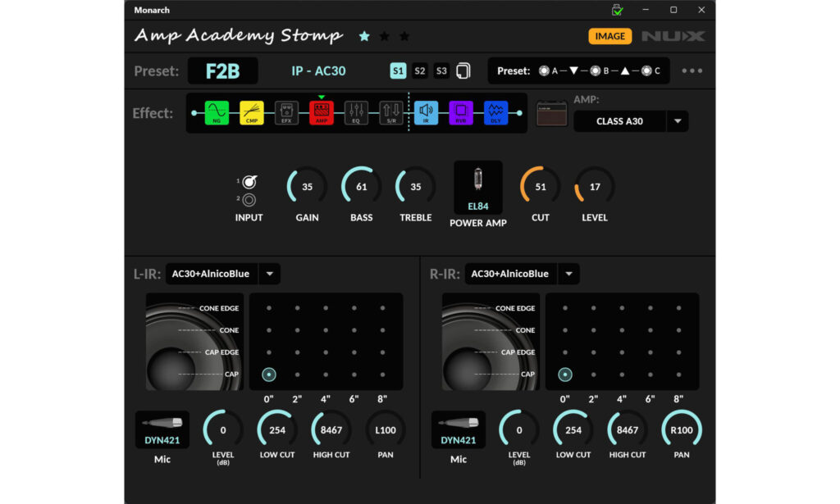Select the DLY delay block icon
The height and width of the screenshot is (504, 840).
pyautogui.click(x=495, y=112)
